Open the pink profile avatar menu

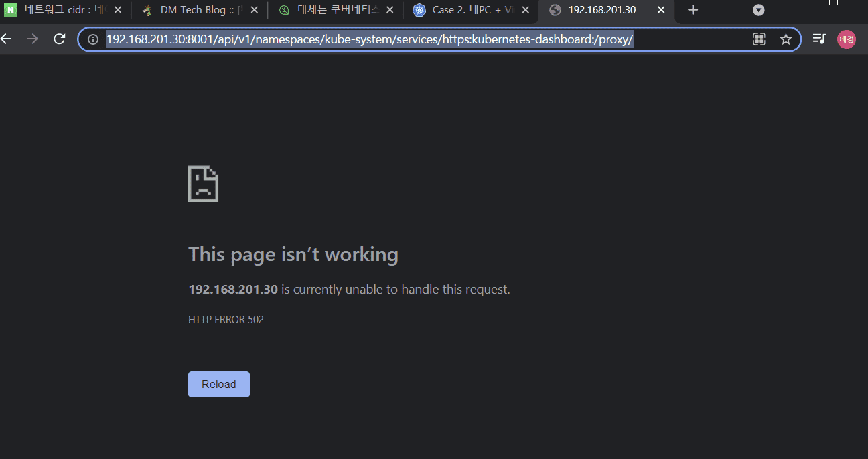tap(847, 39)
